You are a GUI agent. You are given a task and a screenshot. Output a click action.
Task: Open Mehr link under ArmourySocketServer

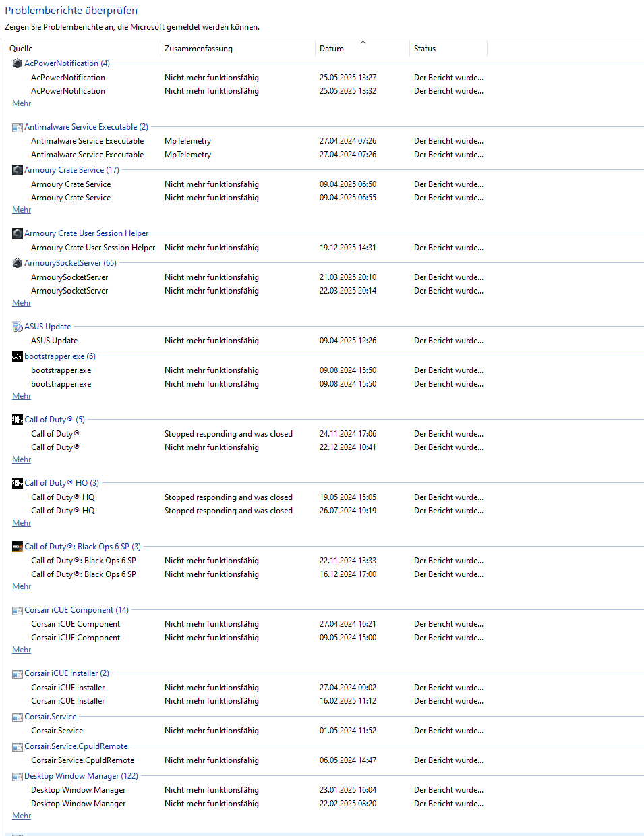[22, 303]
